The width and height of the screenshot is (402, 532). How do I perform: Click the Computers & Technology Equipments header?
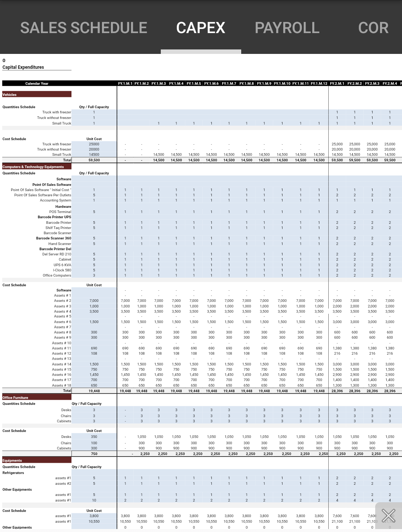[x=37, y=167]
